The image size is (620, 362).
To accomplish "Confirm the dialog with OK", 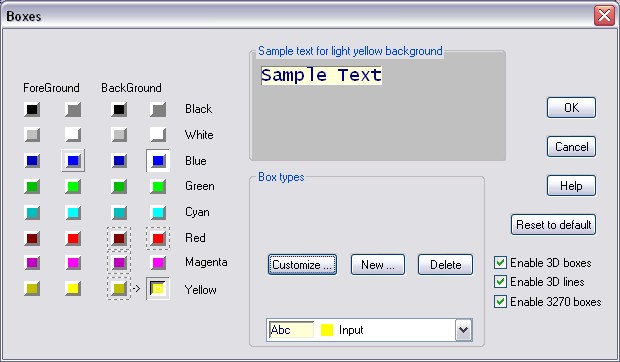I will click(571, 107).
